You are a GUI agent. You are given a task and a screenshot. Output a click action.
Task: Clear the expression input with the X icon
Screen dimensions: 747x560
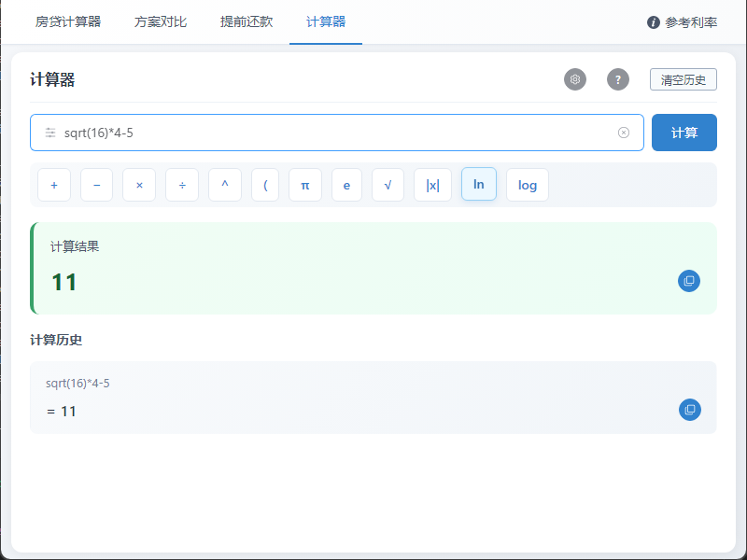[x=624, y=133]
